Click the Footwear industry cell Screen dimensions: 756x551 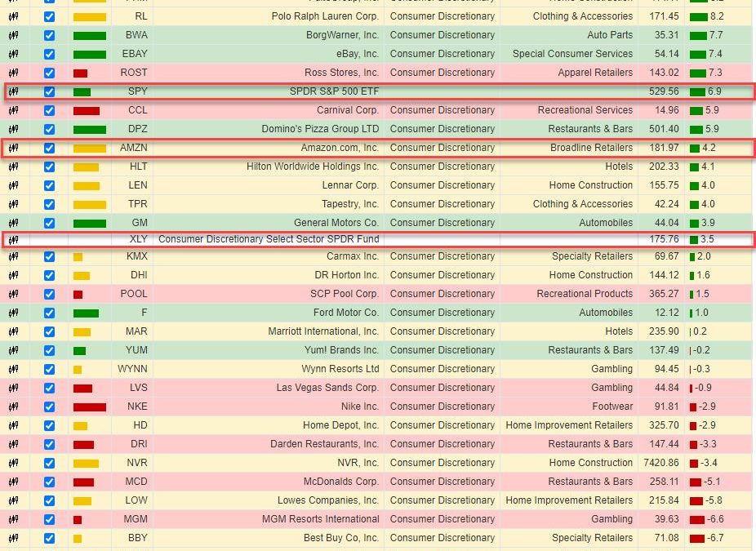[x=612, y=407]
